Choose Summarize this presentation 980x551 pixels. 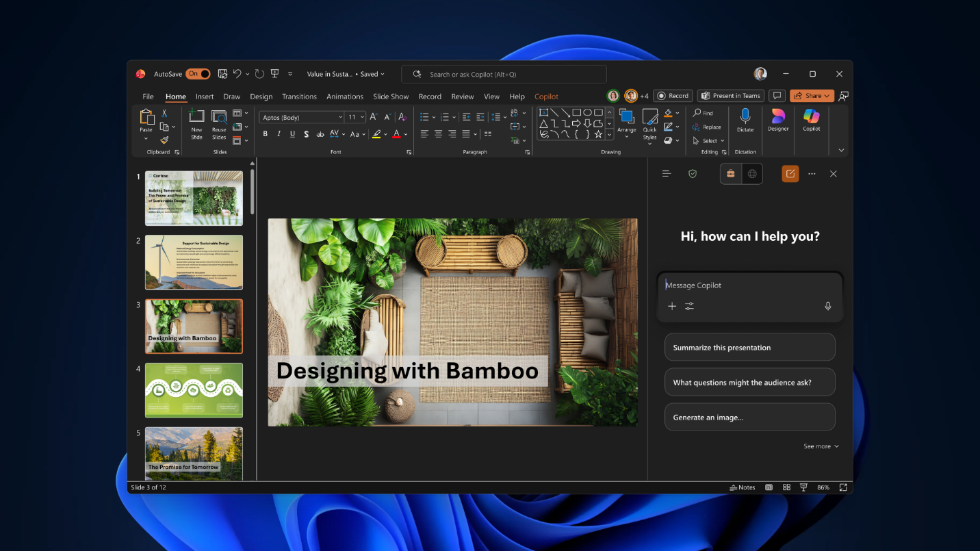(x=750, y=347)
